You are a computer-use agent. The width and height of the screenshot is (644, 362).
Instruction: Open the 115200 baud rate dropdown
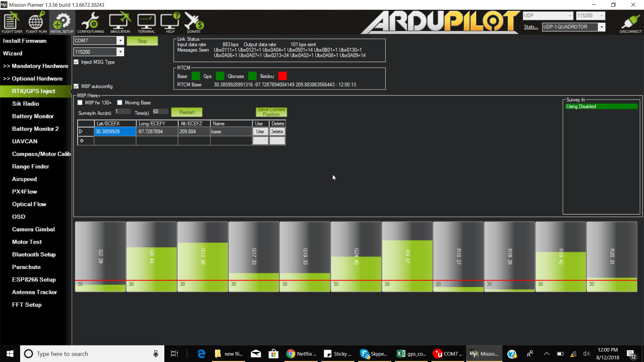[120, 52]
